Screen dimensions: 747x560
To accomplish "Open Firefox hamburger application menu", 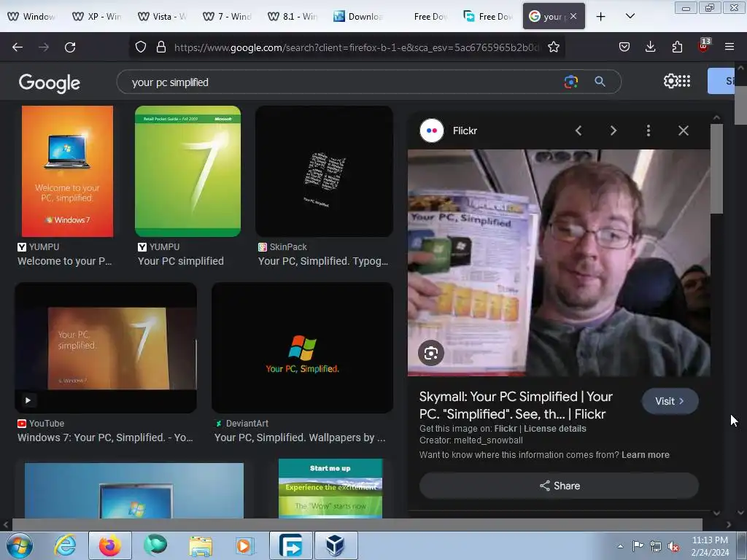I will 729,47.
